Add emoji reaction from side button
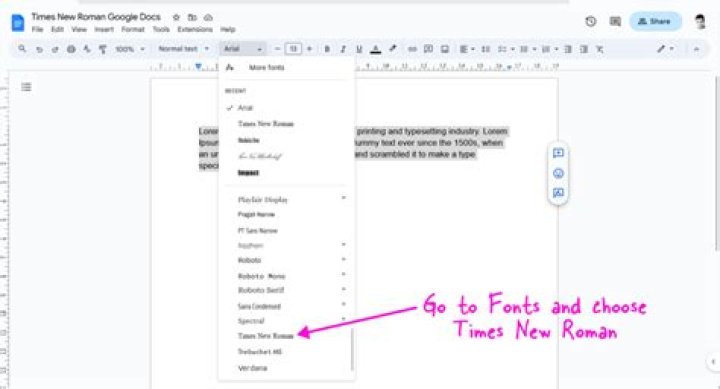 (x=558, y=173)
